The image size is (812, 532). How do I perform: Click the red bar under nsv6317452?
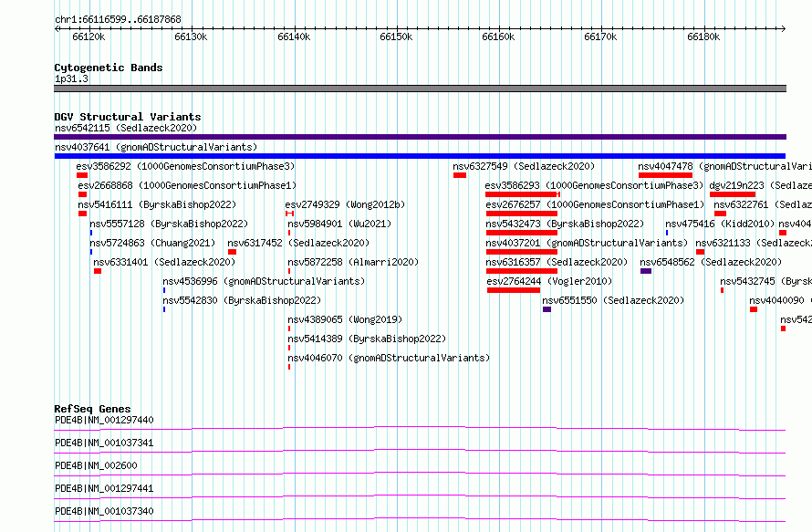tap(232, 252)
